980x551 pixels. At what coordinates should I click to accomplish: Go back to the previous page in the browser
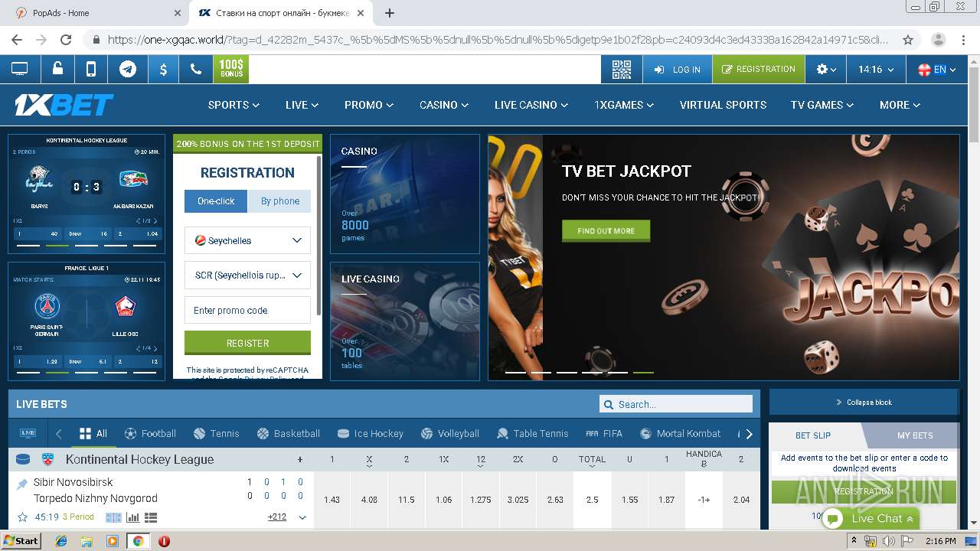tap(17, 40)
